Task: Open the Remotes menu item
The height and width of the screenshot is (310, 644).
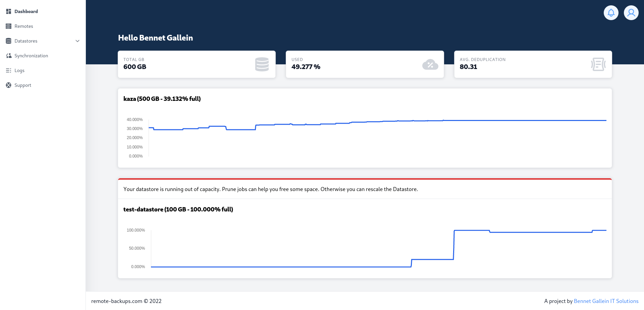Action: pos(24,26)
